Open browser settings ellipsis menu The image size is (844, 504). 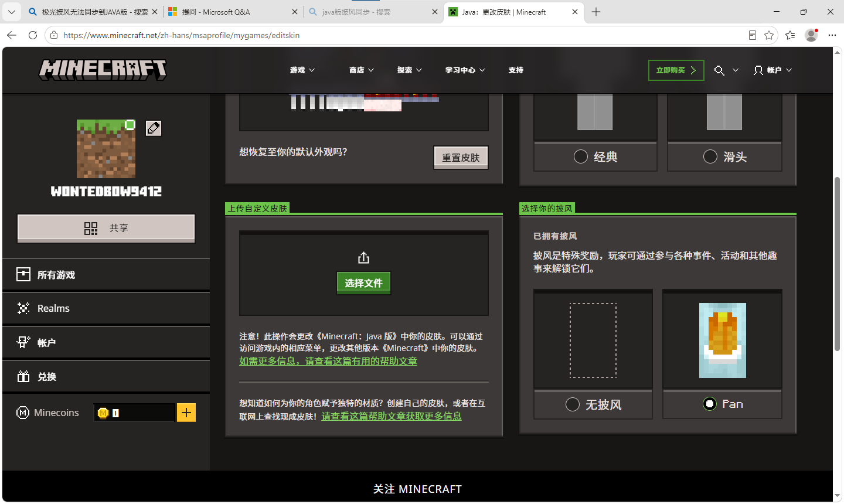tap(832, 35)
